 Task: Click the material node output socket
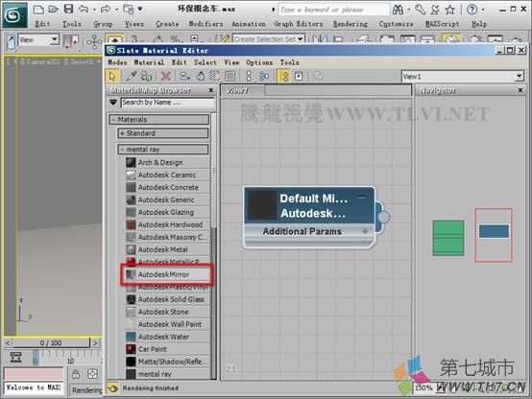pos(383,217)
